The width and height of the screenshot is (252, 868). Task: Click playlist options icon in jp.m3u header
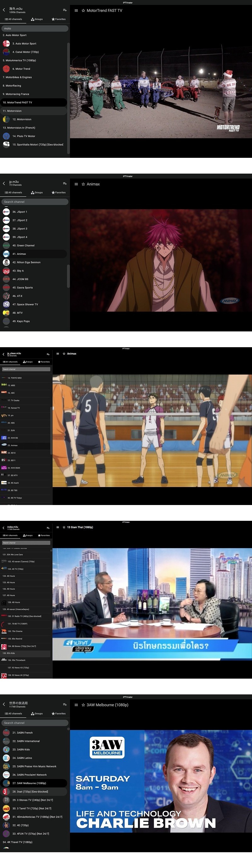tap(65, 184)
